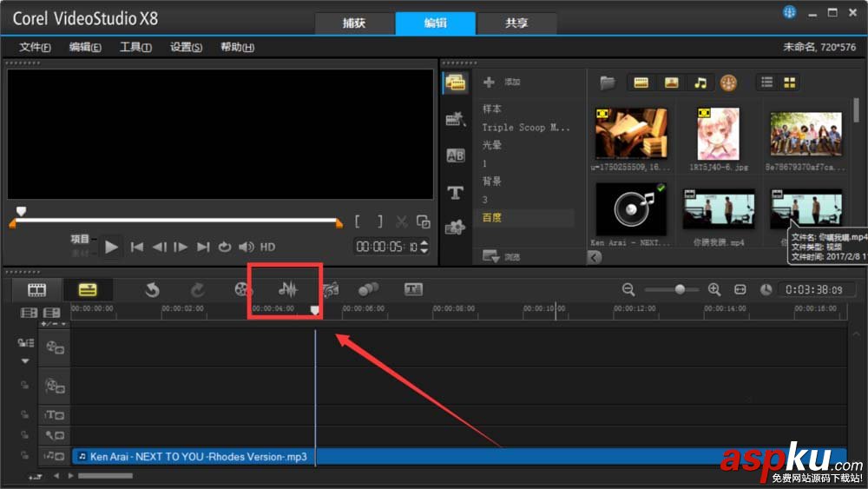The height and width of the screenshot is (489, 868).
Task: Switch to Timeline view
Action: 88,289
